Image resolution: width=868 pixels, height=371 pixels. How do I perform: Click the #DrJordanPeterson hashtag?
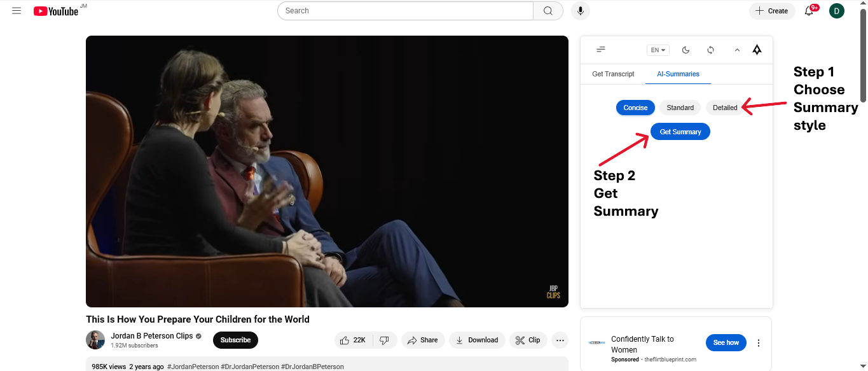click(250, 367)
